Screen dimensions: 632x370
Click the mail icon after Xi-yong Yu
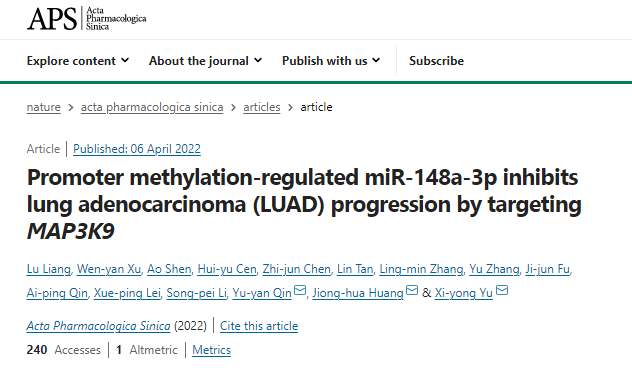click(x=501, y=290)
